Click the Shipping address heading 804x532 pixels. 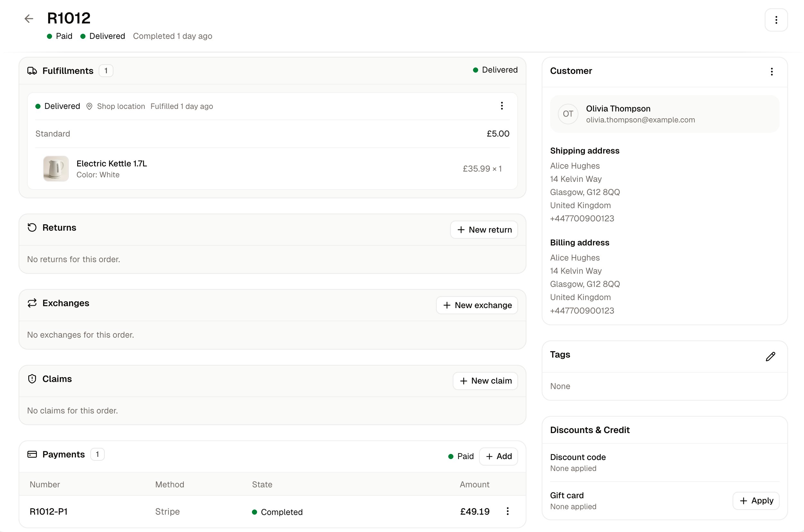(x=585, y=151)
